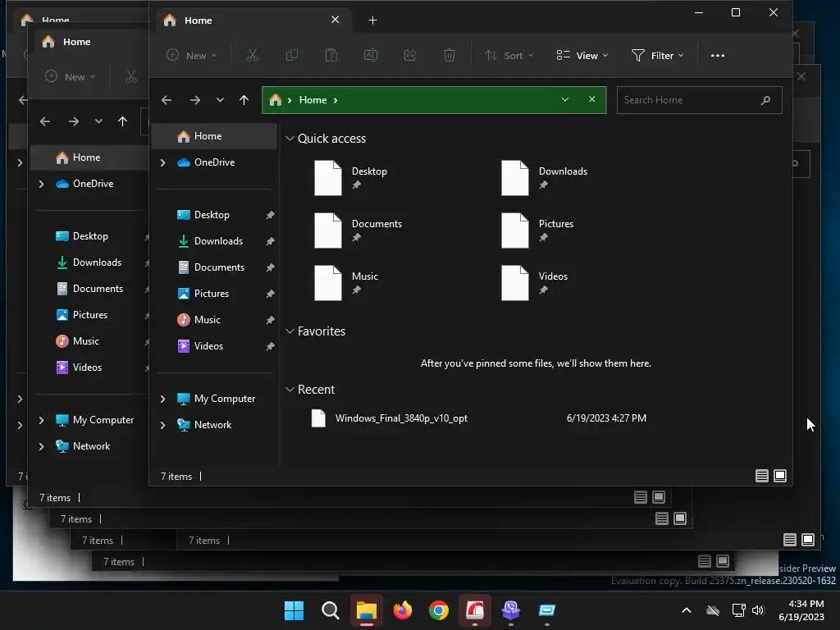Open the View dropdown
The image size is (840, 630).
click(582, 55)
